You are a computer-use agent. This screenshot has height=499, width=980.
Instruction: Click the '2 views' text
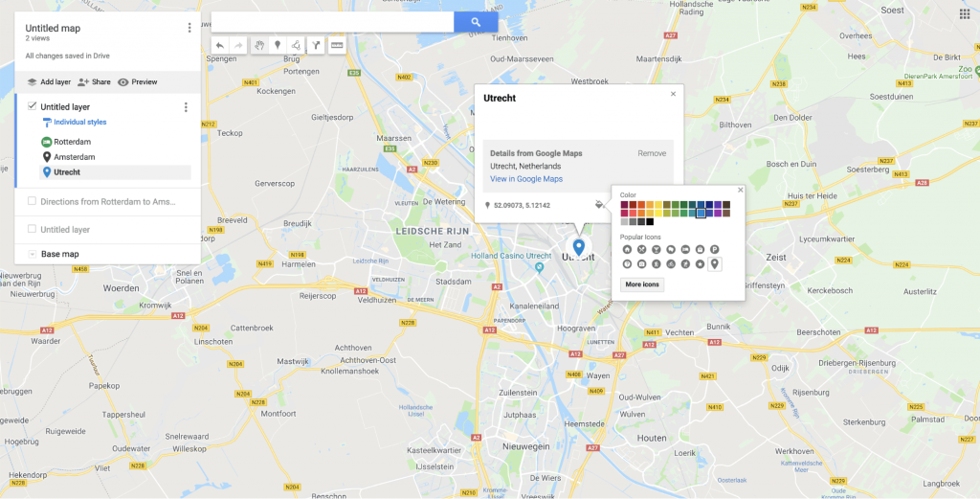click(37, 38)
